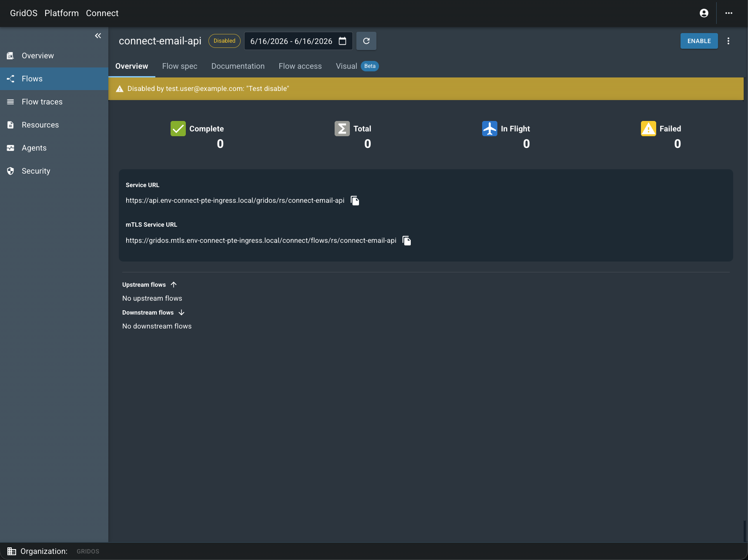Click the calendar icon in date range
This screenshot has width=748, height=560.
(342, 41)
